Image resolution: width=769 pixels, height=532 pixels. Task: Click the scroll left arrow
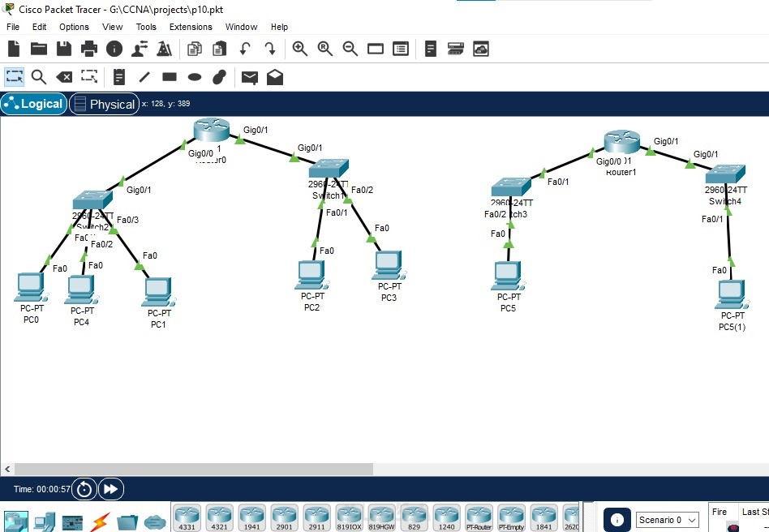(x=6, y=470)
